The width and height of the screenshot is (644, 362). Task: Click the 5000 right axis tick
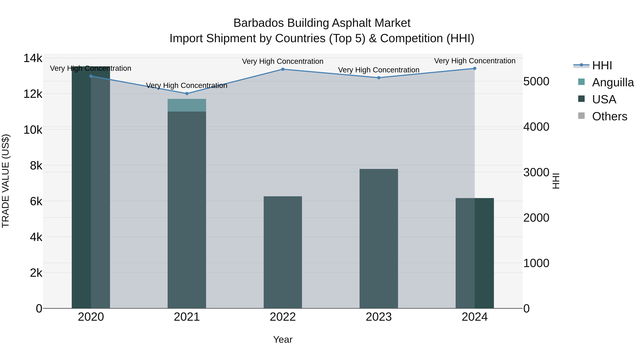click(536, 81)
